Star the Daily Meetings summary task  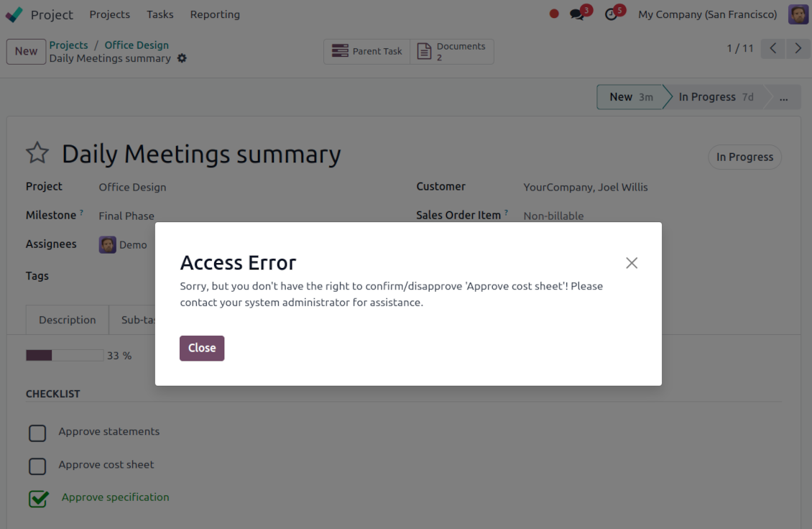[x=37, y=153]
